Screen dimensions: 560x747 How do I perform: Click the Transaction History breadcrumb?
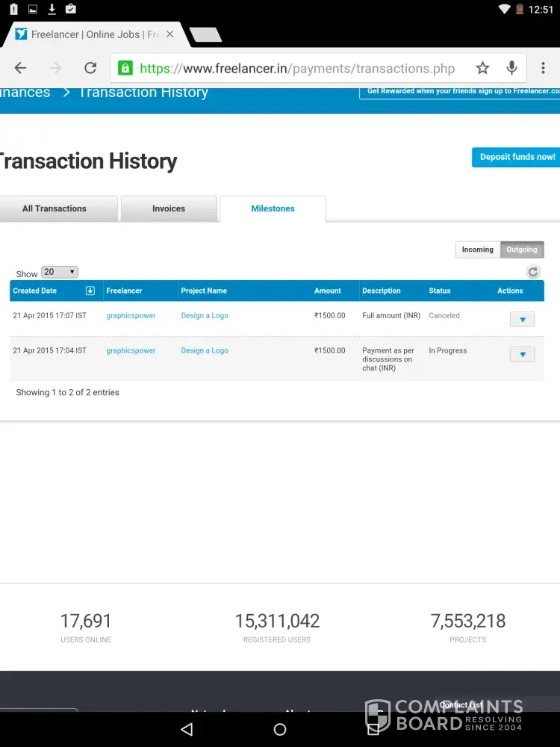coord(143,93)
